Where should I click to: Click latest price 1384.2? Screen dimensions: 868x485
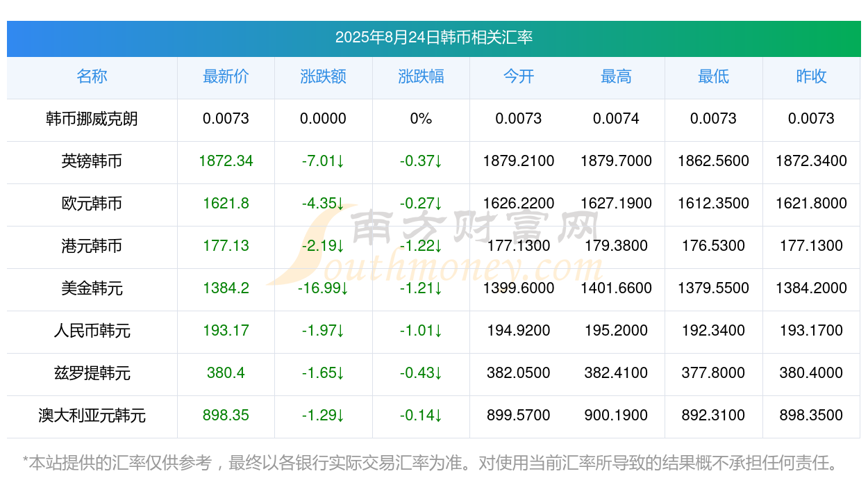coord(226,288)
